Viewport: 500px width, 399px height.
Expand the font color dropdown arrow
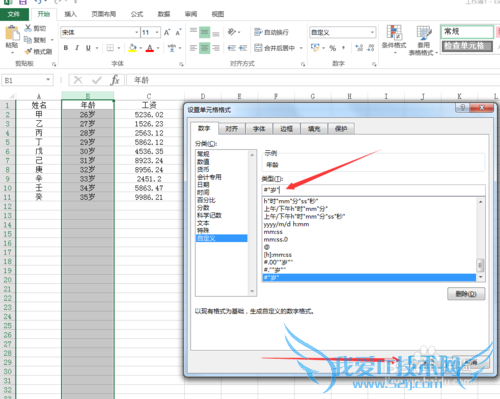tap(158, 48)
